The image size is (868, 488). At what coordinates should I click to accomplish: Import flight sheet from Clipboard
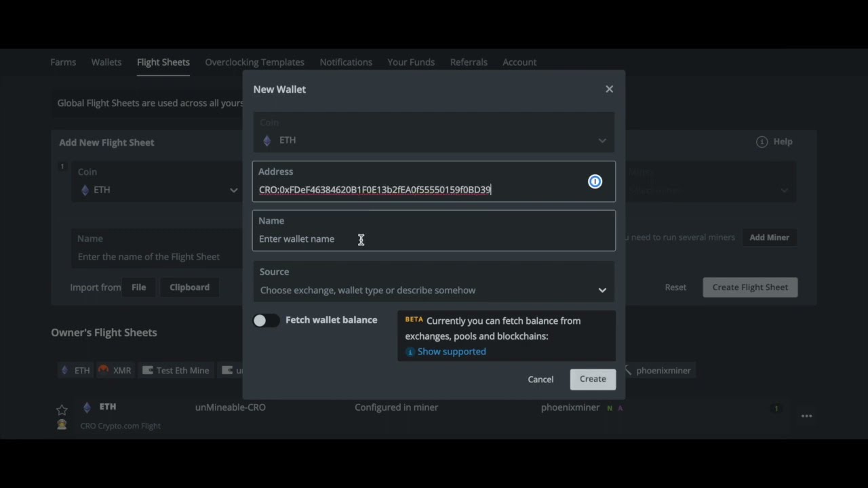point(189,287)
